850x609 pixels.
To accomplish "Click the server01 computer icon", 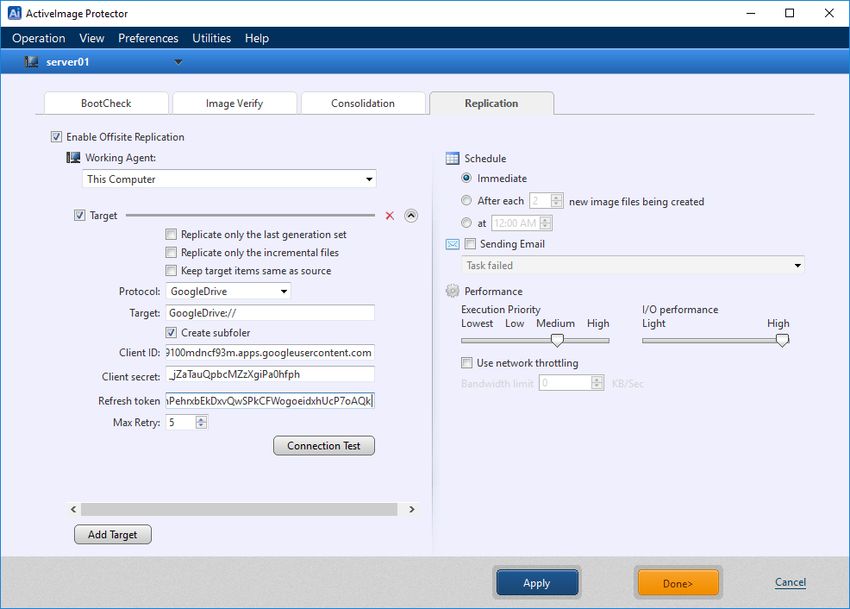I will (x=31, y=62).
